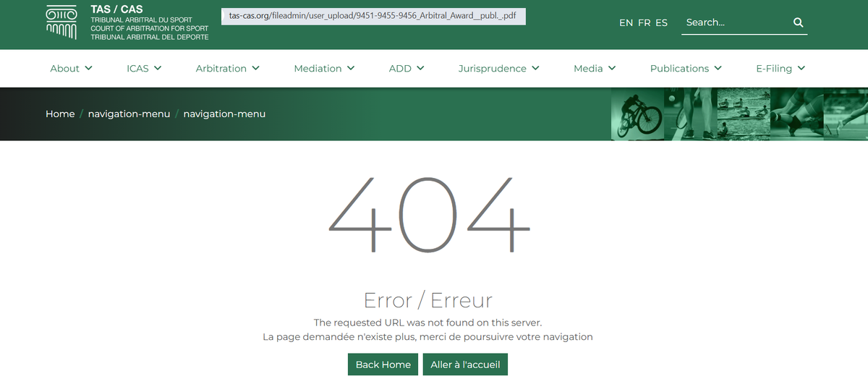
Task: Expand the Mediation chevron arrow
Action: tap(351, 69)
